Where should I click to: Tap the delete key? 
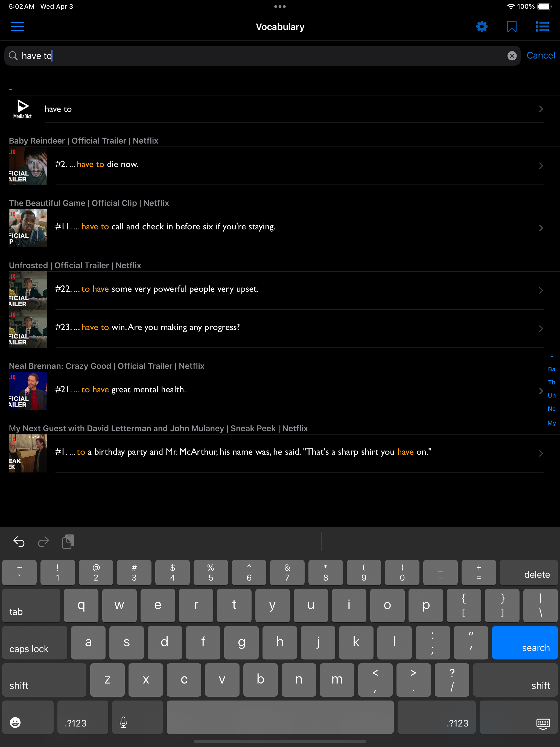point(529,572)
